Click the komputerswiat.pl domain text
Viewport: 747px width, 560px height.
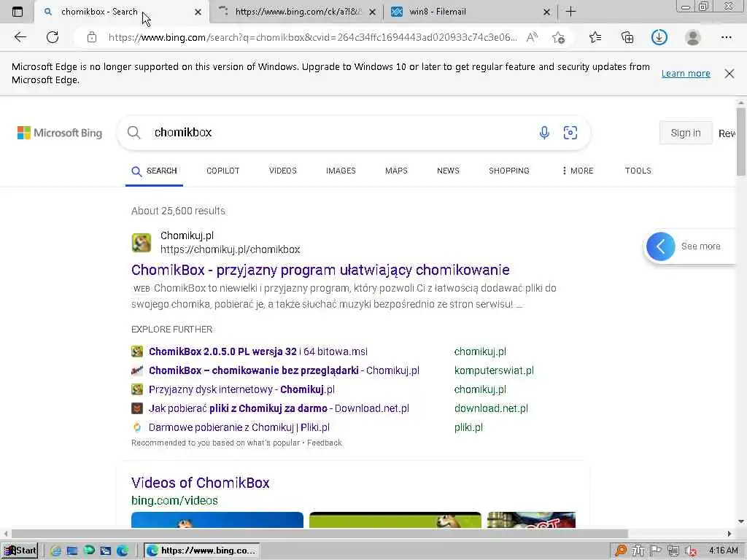[x=494, y=370]
